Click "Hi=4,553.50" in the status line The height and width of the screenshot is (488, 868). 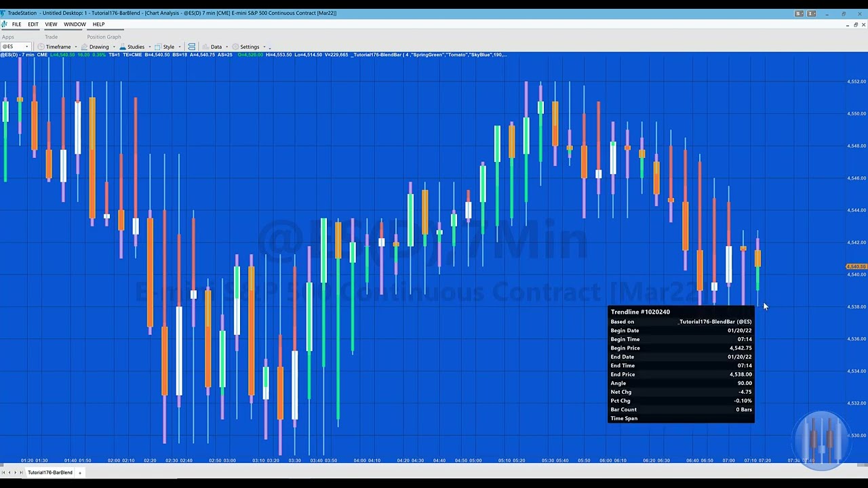(279, 55)
